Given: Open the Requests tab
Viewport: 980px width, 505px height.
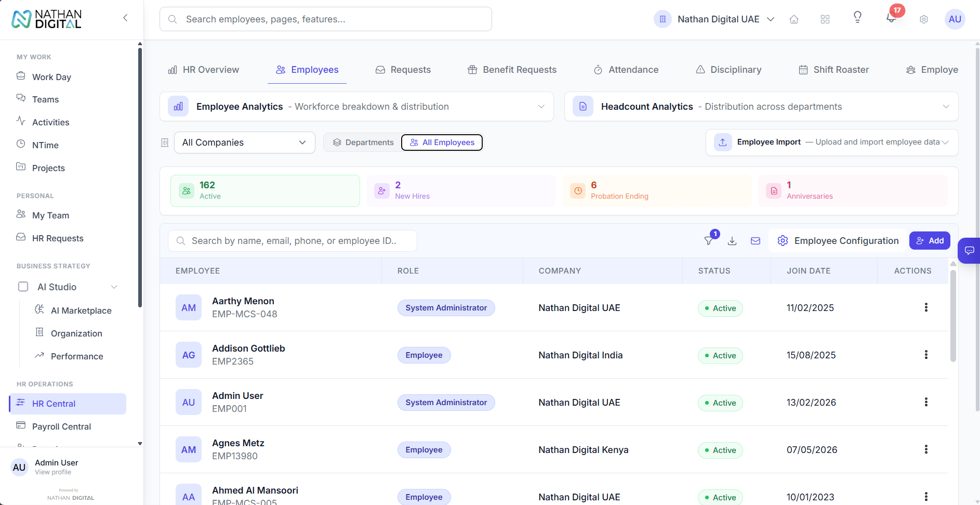Looking at the screenshot, I should click(x=403, y=70).
